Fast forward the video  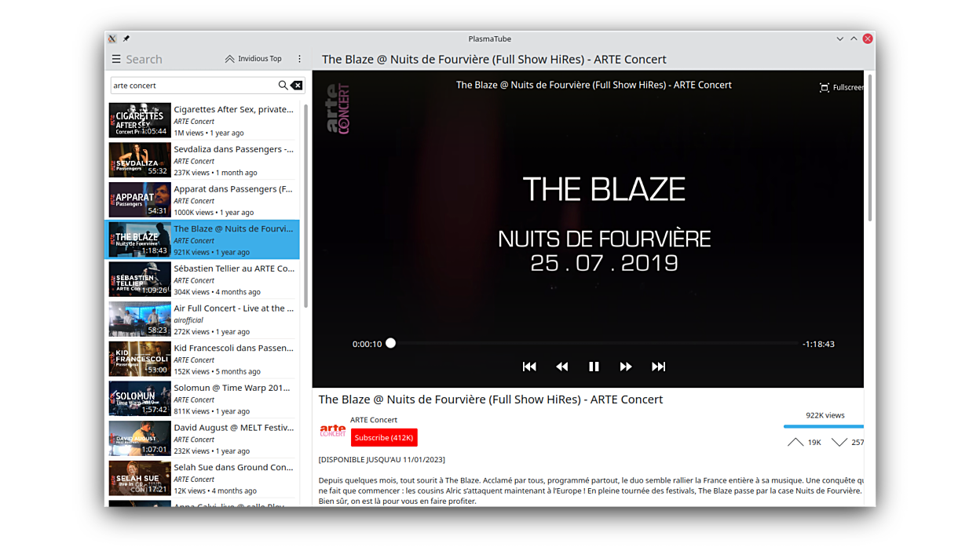pyautogui.click(x=626, y=367)
